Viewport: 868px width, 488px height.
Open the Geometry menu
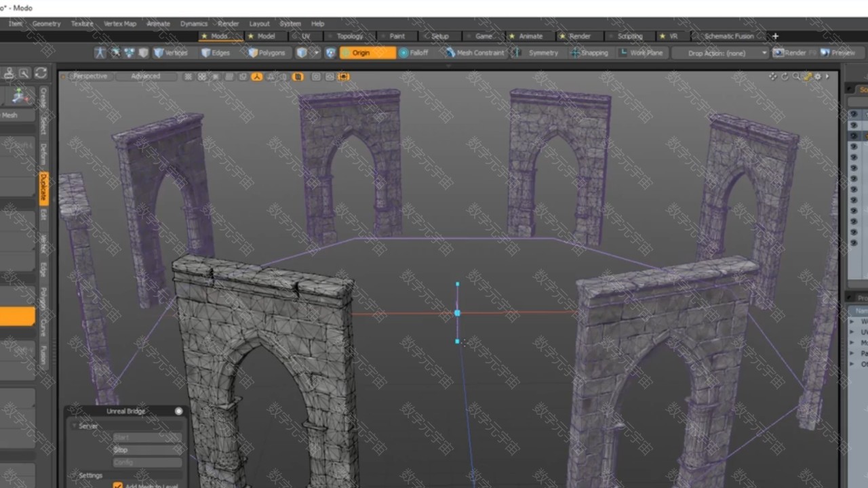tap(47, 24)
